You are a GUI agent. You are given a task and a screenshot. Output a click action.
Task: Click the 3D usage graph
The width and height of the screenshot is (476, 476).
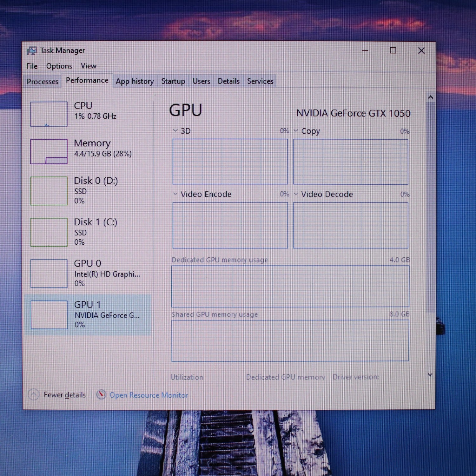(230, 162)
